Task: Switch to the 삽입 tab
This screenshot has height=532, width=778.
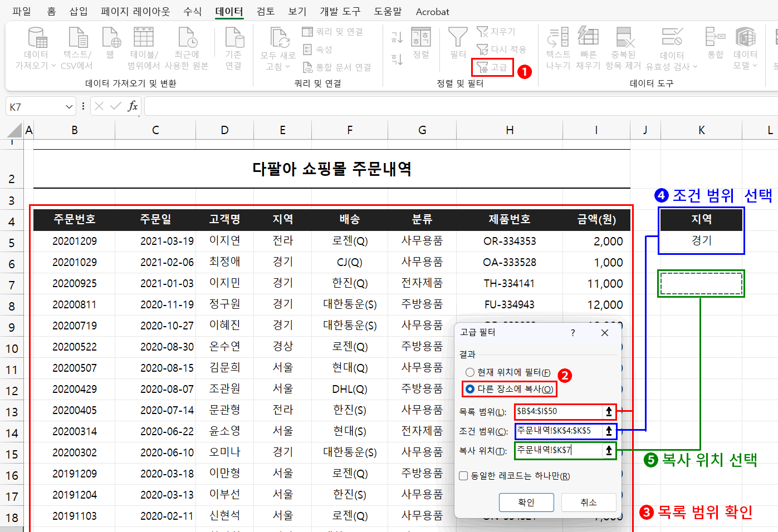Action: click(x=79, y=11)
